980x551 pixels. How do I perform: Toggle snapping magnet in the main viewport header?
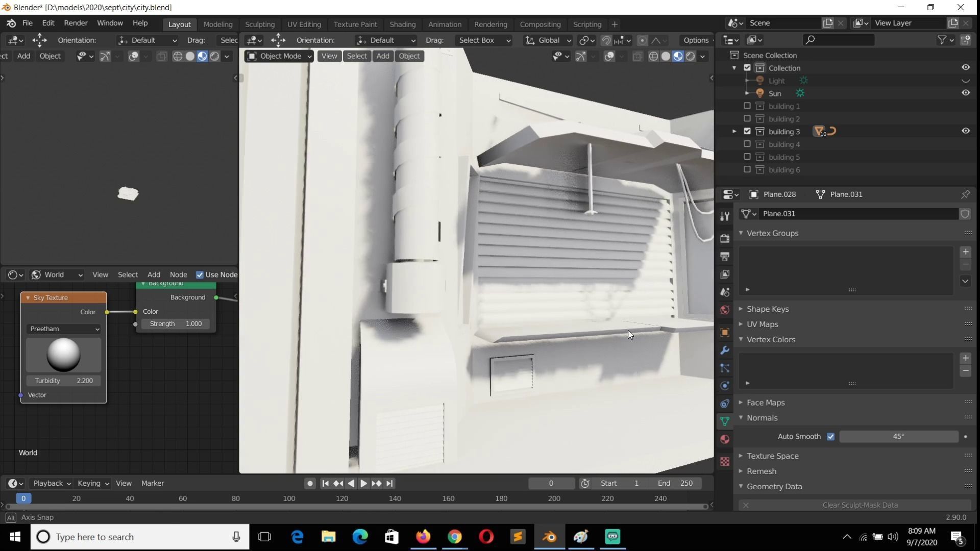pyautogui.click(x=606, y=40)
